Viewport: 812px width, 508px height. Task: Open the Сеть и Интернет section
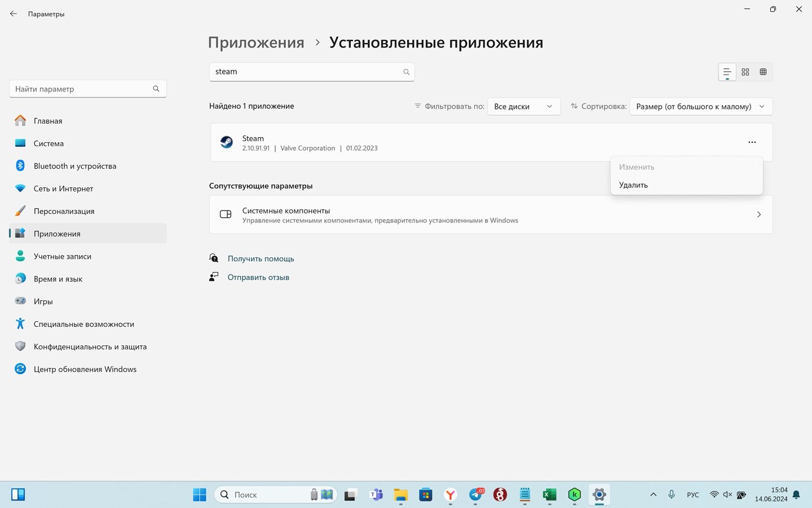click(x=88, y=189)
